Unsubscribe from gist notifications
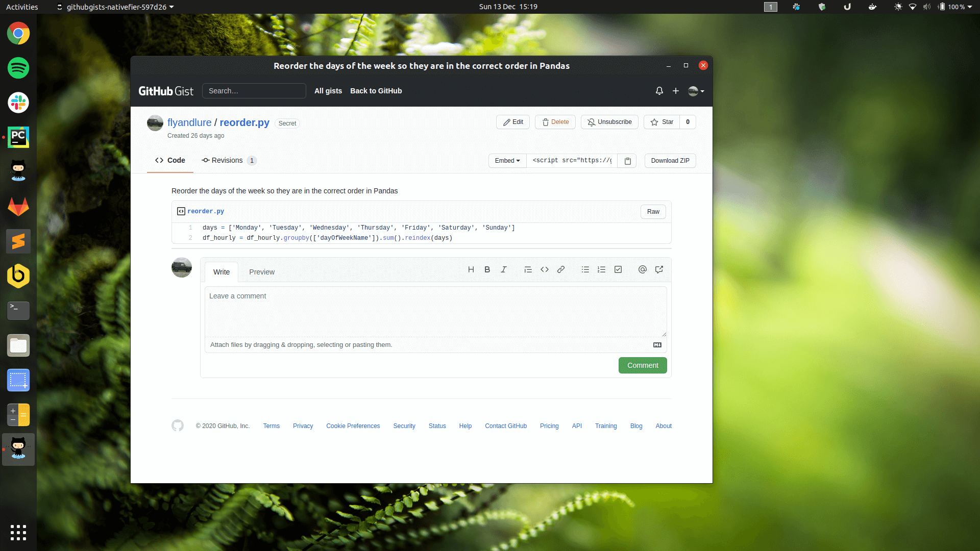Image resolution: width=980 pixels, height=551 pixels. pyautogui.click(x=609, y=122)
